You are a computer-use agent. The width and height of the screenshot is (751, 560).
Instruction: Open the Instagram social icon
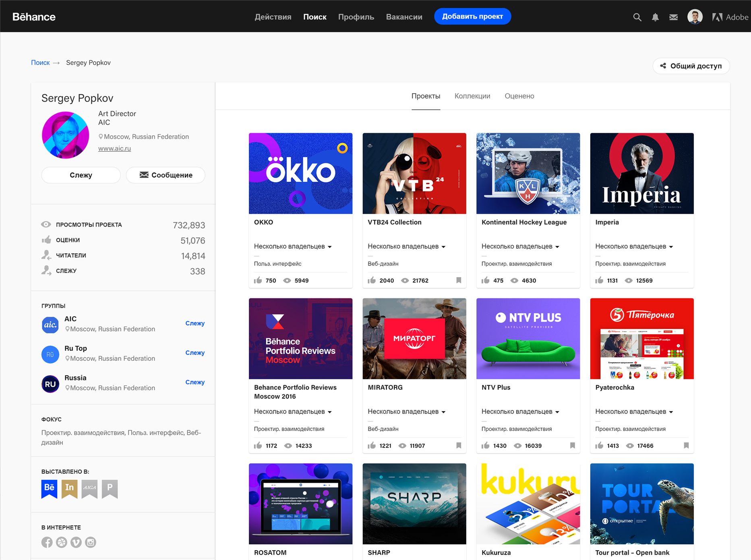[91, 542]
